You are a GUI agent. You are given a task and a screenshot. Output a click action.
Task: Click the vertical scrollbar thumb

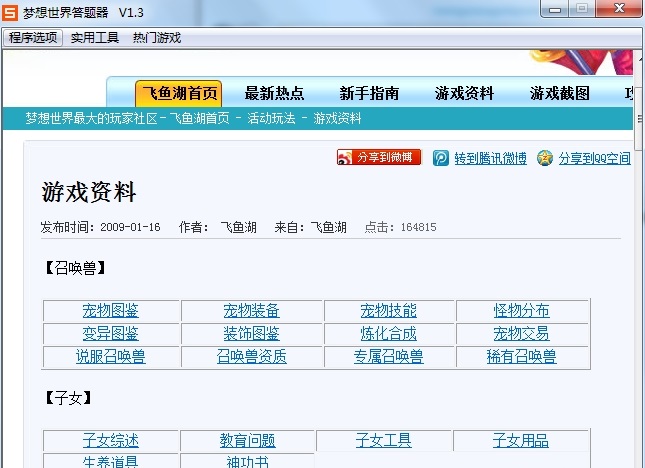coord(640,119)
